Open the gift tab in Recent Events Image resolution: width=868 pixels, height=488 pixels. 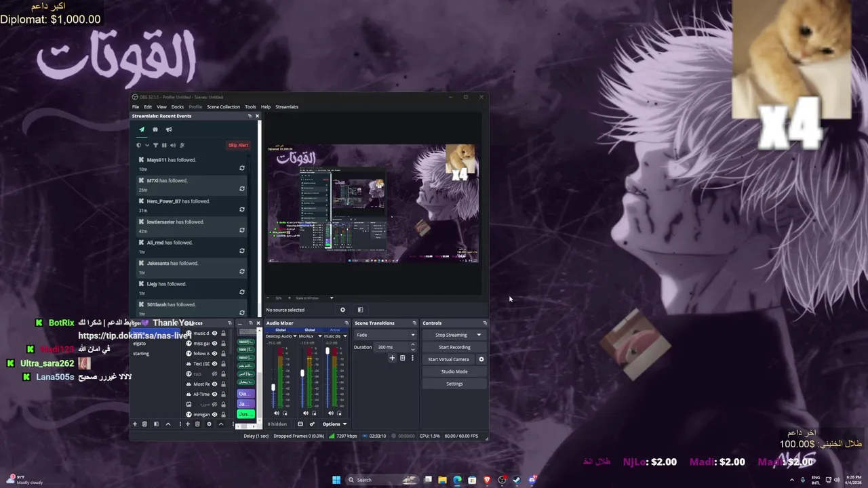(x=155, y=129)
